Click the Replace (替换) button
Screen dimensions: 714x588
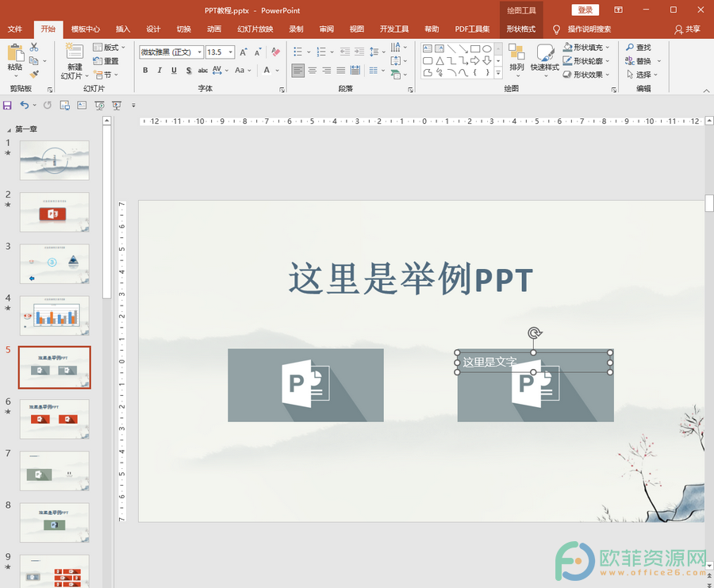639,61
